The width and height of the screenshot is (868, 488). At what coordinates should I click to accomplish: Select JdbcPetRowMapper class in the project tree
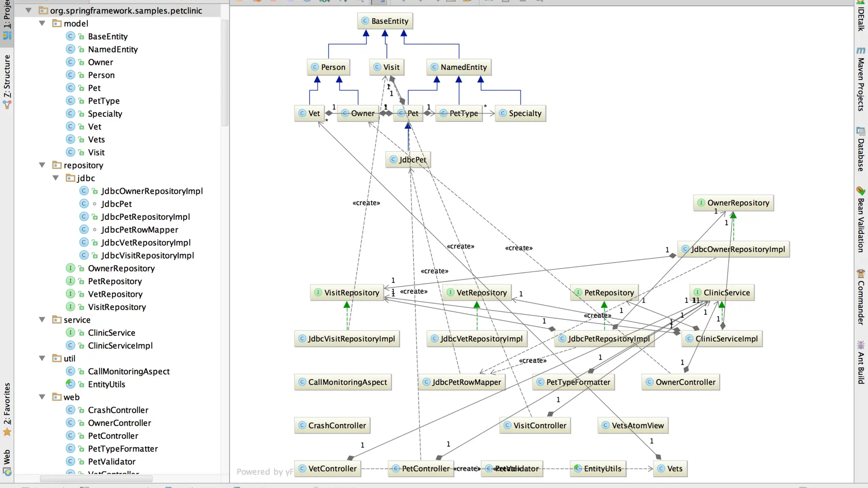pos(139,230)
